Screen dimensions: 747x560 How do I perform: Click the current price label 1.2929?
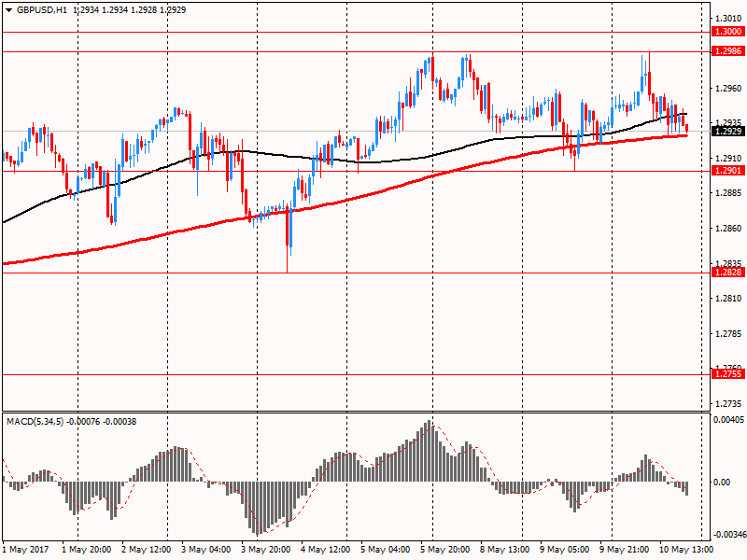click(727, 131)
